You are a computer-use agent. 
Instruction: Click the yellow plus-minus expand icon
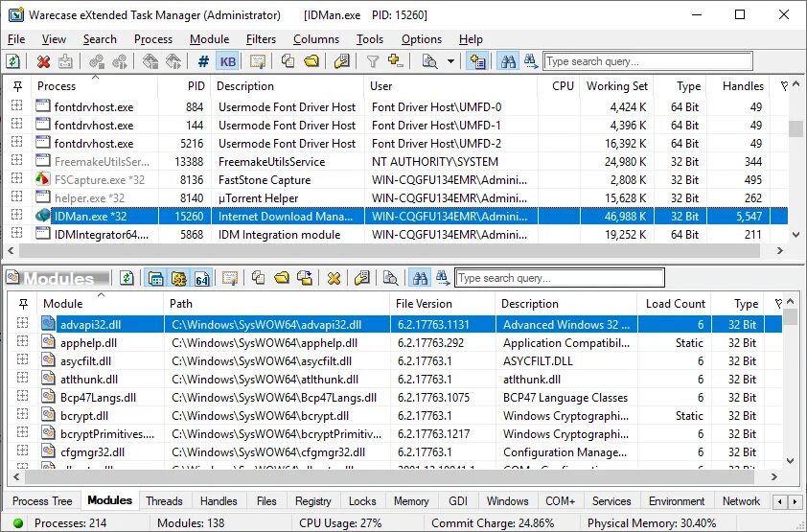[396, 61]
